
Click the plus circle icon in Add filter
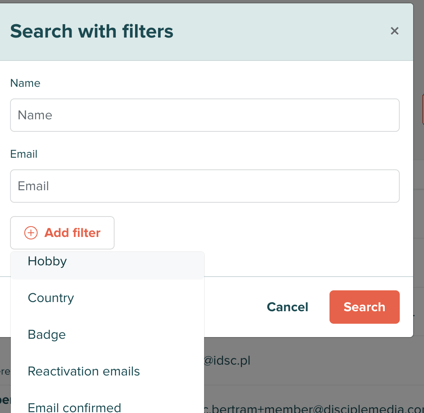coord(31,233)
